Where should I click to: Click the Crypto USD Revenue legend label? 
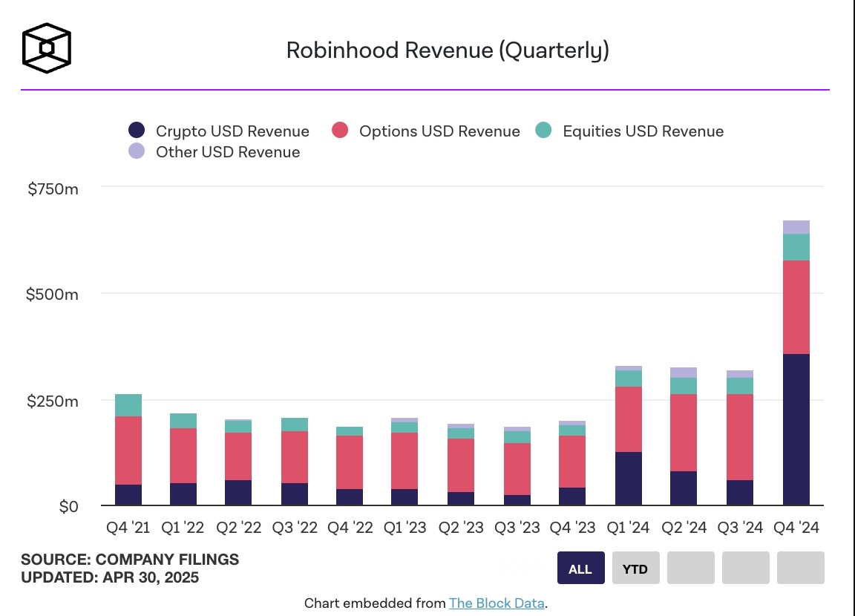(x=232, y=131)
